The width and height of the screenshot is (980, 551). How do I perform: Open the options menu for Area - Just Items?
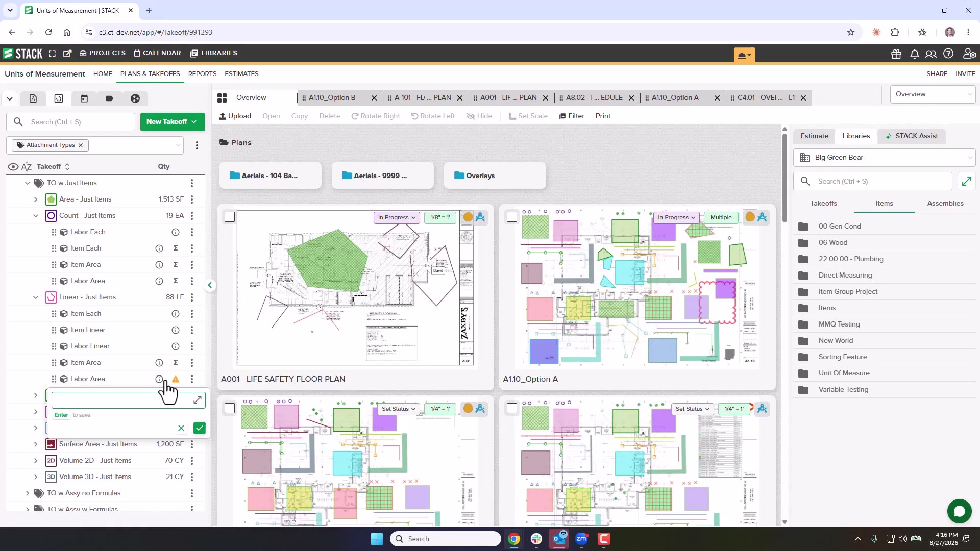(x=192, y=199)
